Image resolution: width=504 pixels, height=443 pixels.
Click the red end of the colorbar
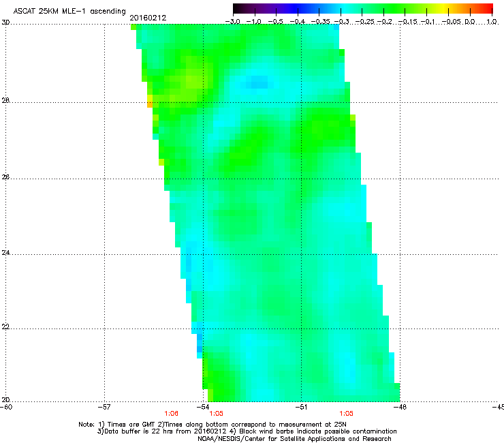488,8
